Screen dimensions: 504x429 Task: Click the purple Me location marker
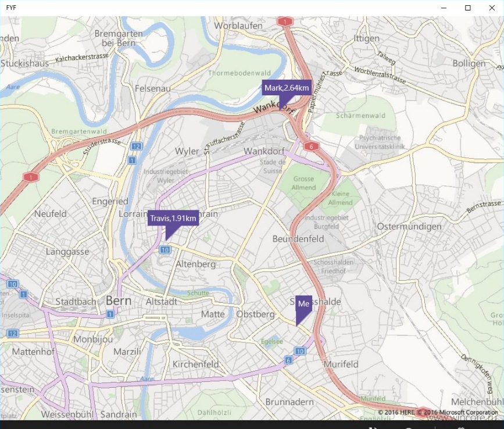[304, 304]
